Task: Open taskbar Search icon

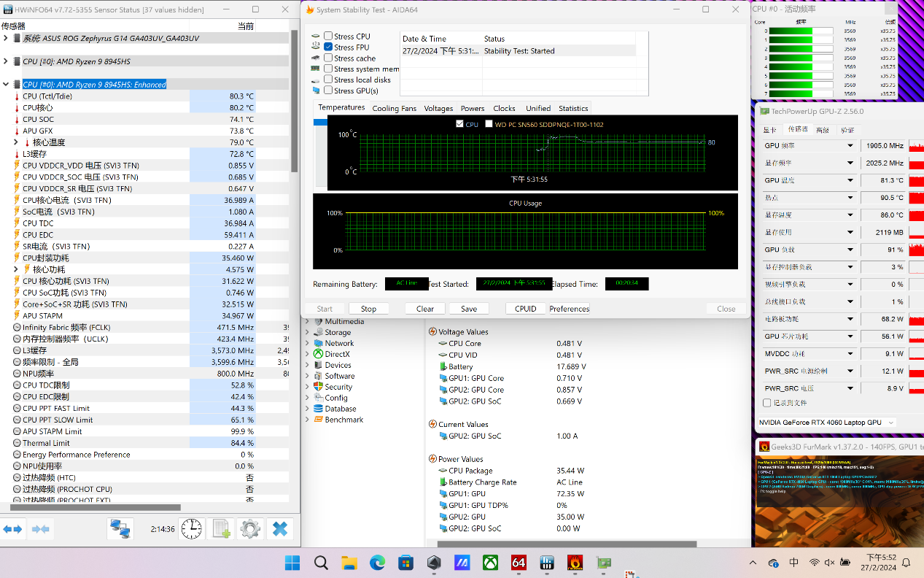Action: pos(321,563)
